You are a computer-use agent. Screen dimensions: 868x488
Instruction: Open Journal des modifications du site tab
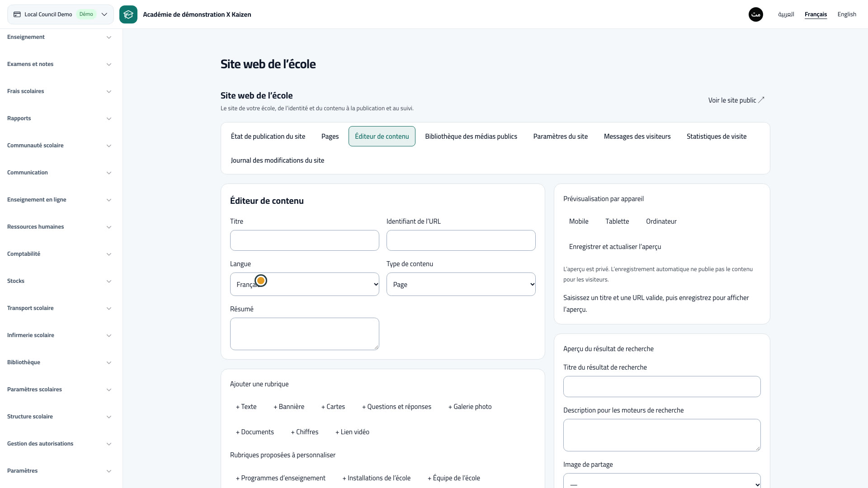(277, 160)
